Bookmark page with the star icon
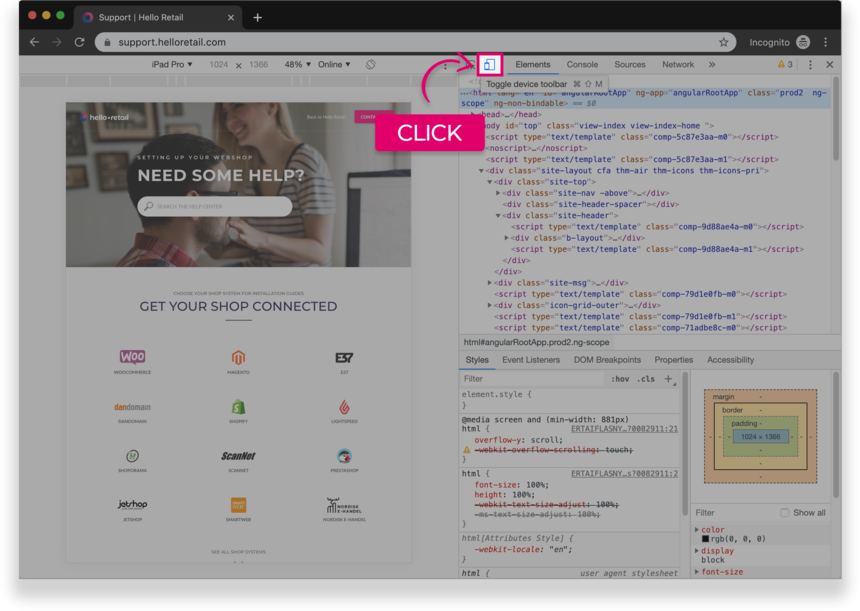The image size is (860, 611). click(723, 42)
